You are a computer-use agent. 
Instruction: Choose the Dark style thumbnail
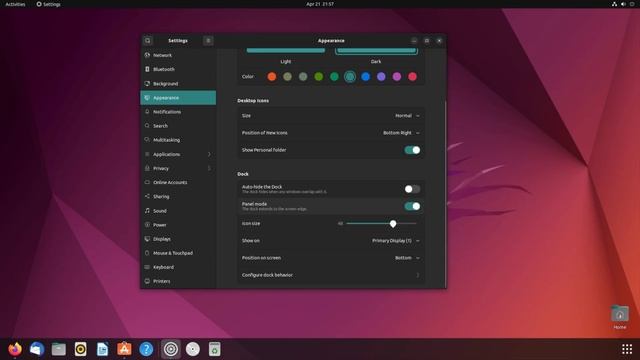tap(376, 51)
